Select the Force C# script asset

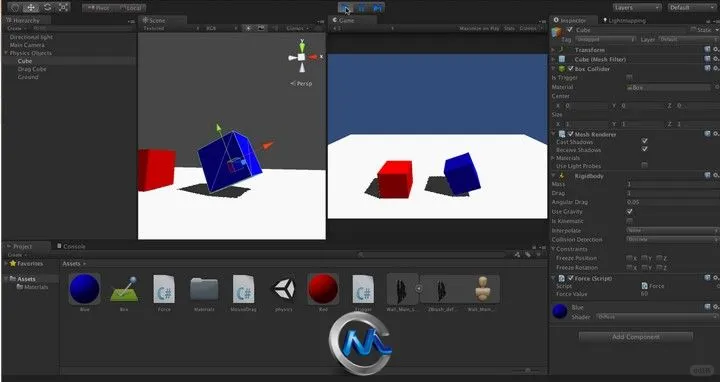click(x=164, y=289)
